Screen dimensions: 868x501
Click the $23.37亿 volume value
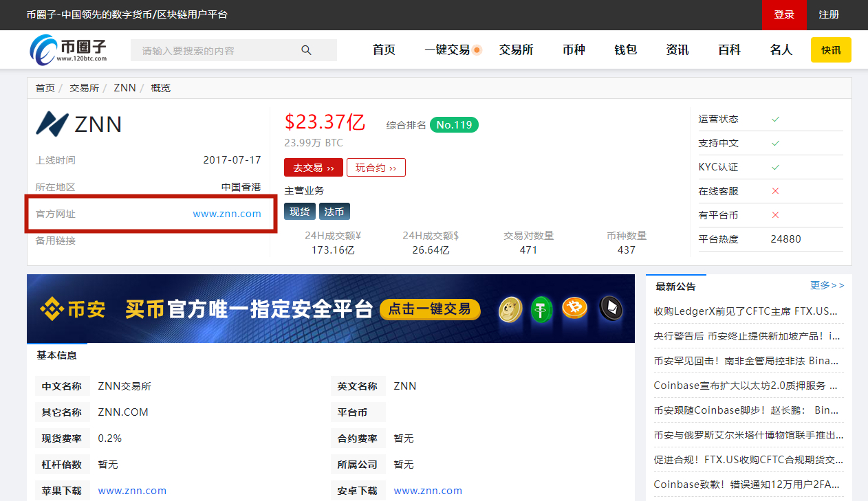pyautogui.click(x=325, y=122)
